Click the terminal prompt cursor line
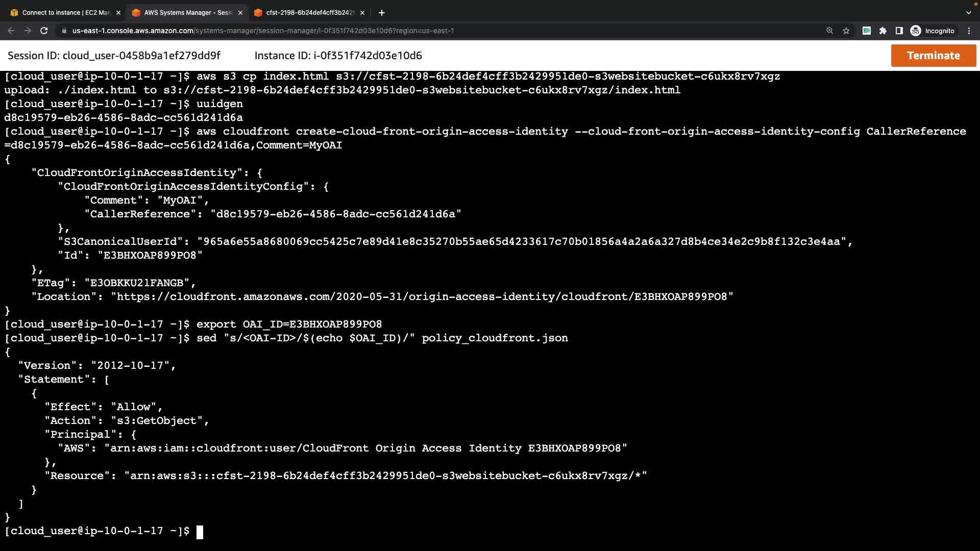The image size is (980, 551). [x=200, y=532]
